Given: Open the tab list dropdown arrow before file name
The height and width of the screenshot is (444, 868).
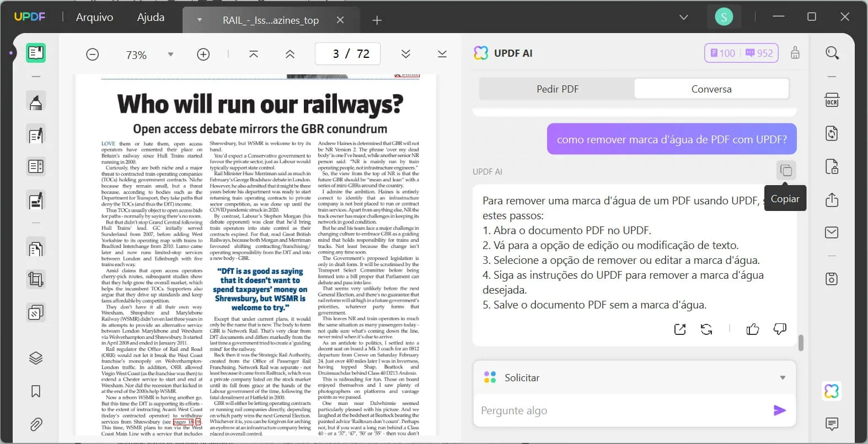Looking at the screenshot, I should 200,20.
